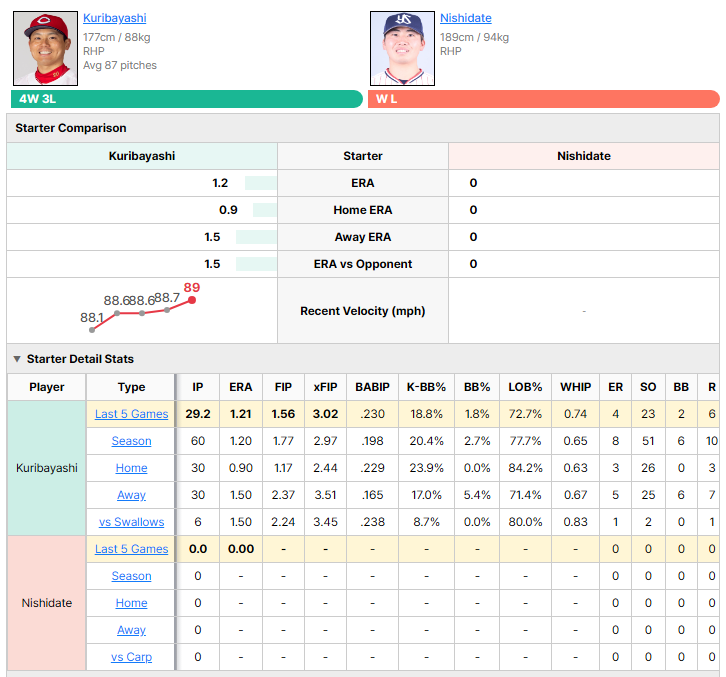The width and height of the screenshot is (726, 677).
Task: Click Nishidate's Last 5 Games ERA 0.00
Action: coord(241,549)
